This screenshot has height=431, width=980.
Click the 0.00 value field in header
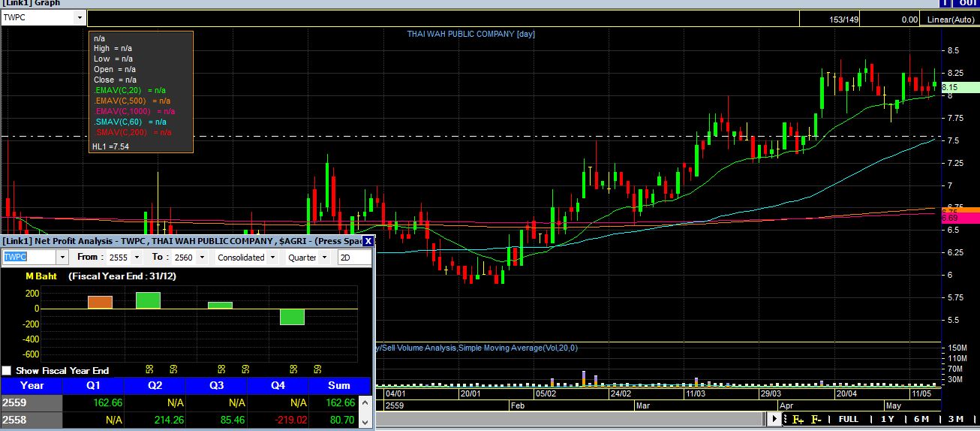tap(891, 20)
